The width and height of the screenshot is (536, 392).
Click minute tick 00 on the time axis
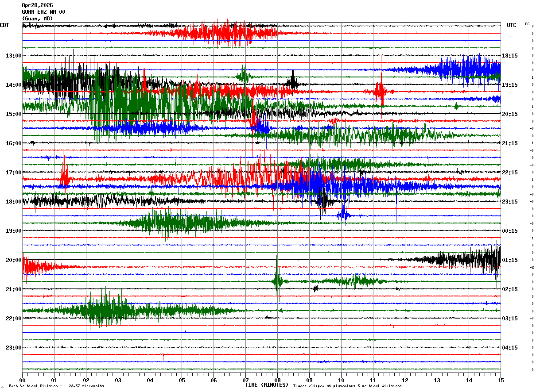pos(22,380)
